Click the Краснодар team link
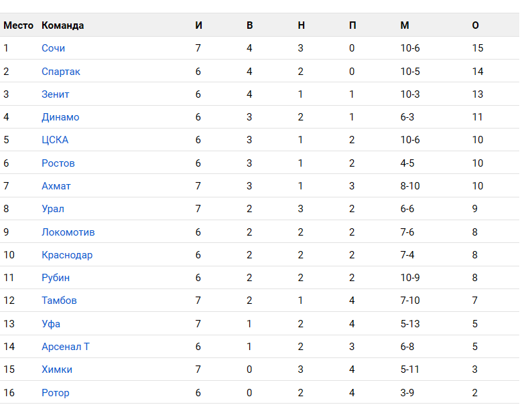Screen dimensions: 532x417 tap(67, 255)
